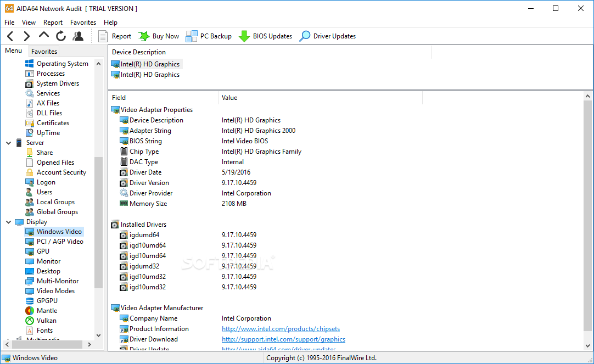Click details pane scroll down arrow
Viewport: 594px width, 364px height.
pos(587,345)
